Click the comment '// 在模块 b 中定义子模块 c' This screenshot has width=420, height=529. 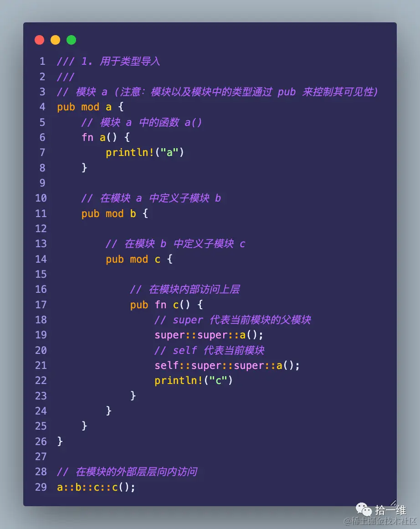click(175, 244)
